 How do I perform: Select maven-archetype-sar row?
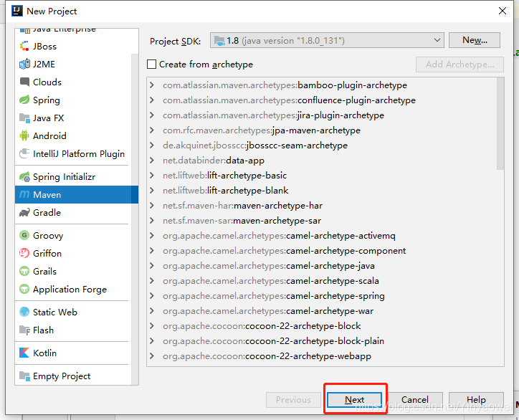coord(322,221)
